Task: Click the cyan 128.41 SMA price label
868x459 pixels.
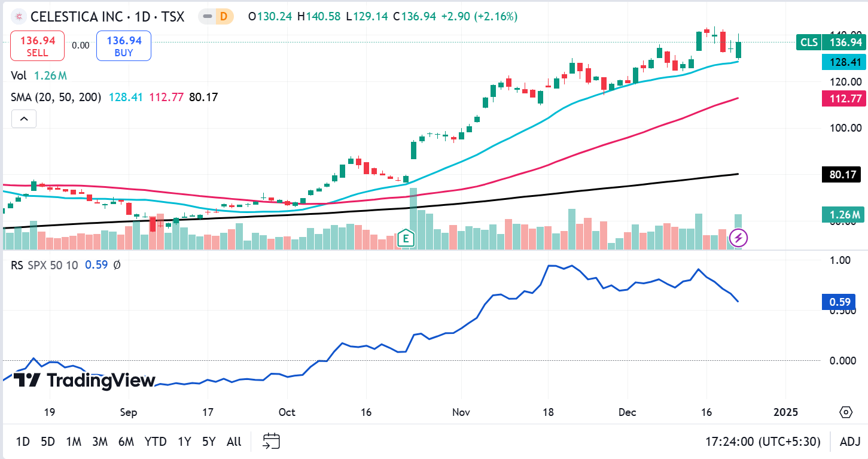Action: click(x=843, y=62)
